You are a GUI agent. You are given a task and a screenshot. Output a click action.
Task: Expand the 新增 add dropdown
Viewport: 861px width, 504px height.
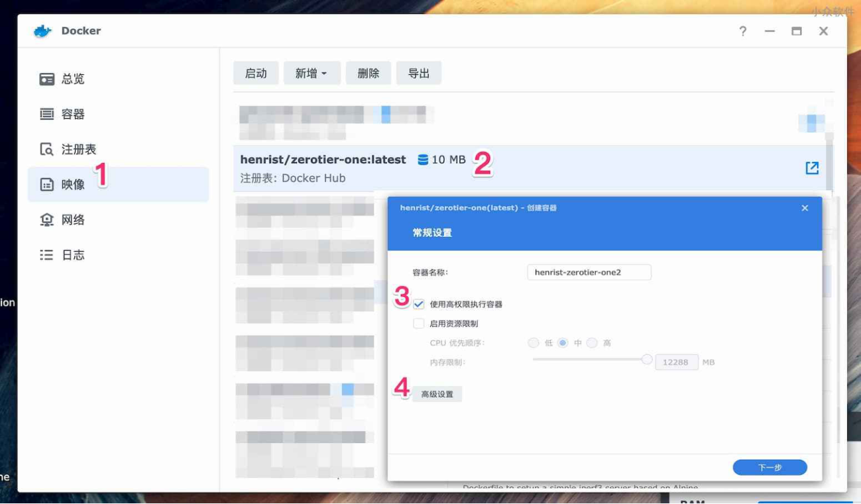(312, 73)
